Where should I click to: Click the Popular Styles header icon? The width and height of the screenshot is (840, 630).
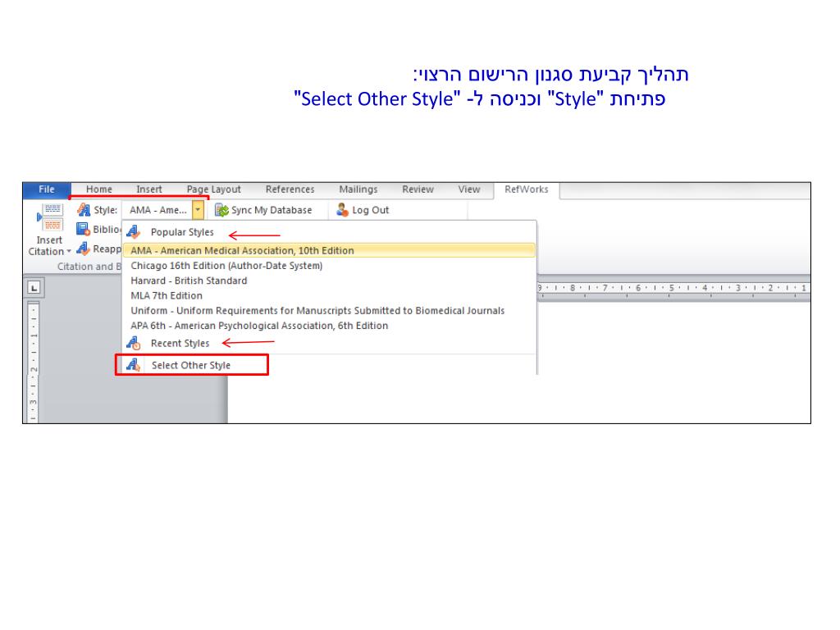point(134,232)
